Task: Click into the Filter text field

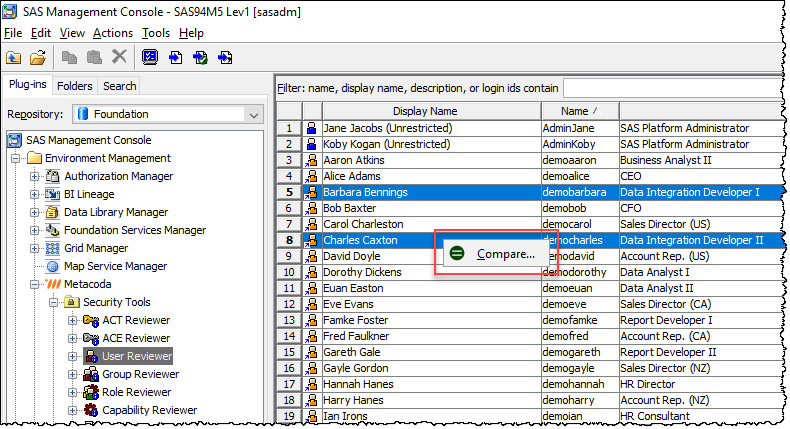Action: [673, 88]
